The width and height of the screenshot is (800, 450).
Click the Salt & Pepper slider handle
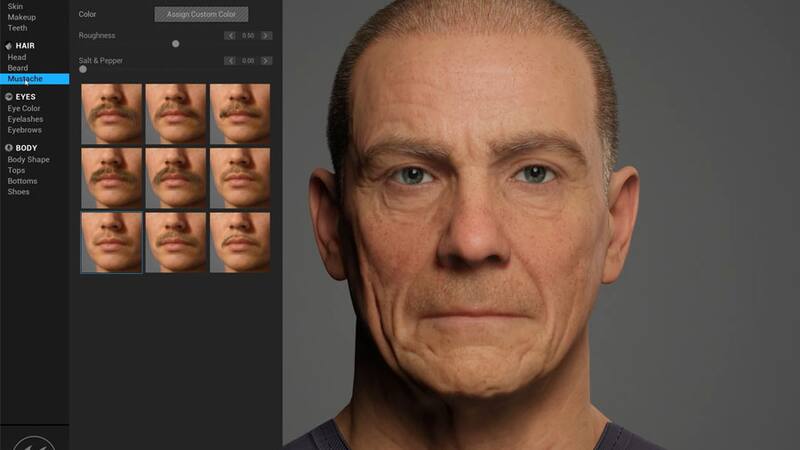[83, 69]
